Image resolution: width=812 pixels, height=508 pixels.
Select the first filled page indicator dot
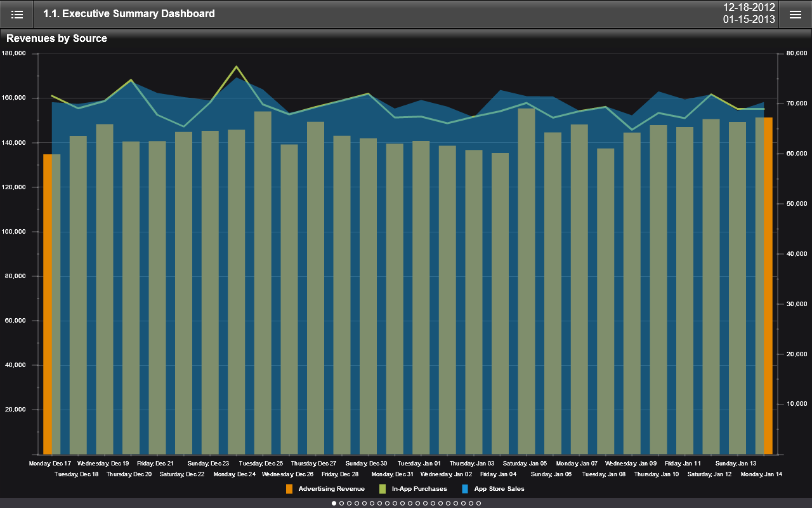334,503
